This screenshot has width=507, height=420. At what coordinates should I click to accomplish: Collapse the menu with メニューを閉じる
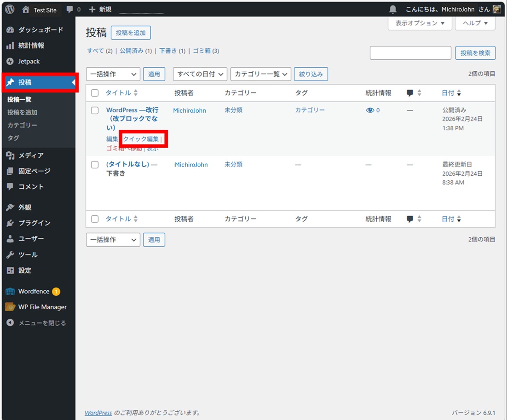(41, 323)
